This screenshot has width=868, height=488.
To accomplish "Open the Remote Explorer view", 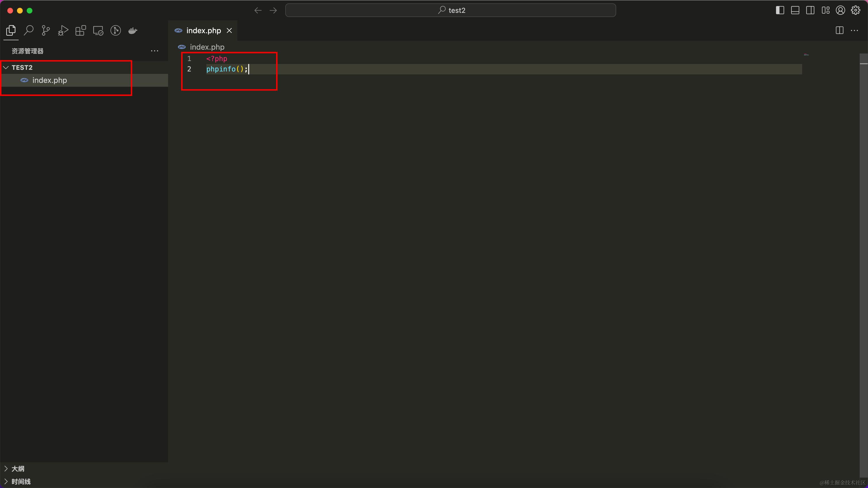I will 98,31.
